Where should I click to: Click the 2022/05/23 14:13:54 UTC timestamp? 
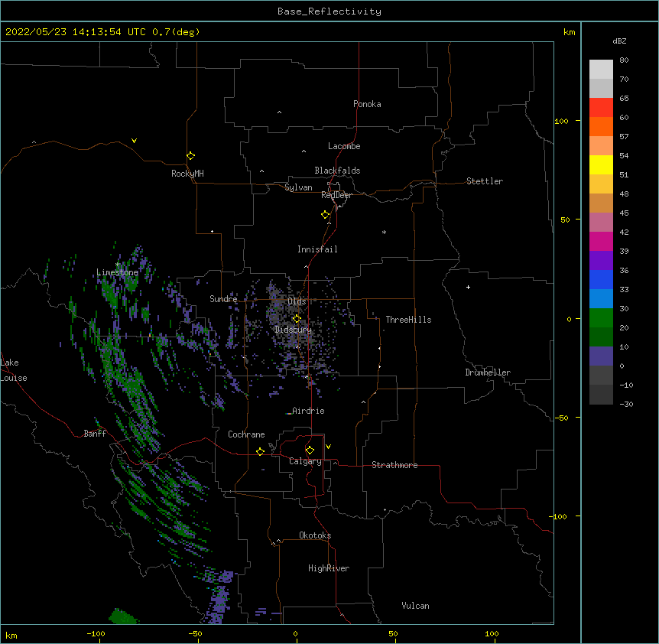(x=76, y=32)
